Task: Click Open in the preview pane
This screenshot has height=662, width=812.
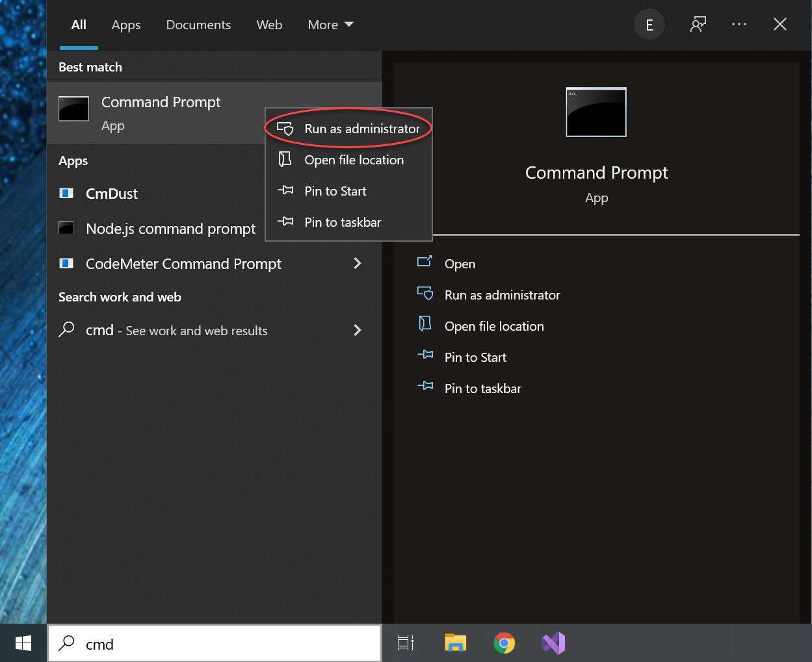Action: click(460, 264)
